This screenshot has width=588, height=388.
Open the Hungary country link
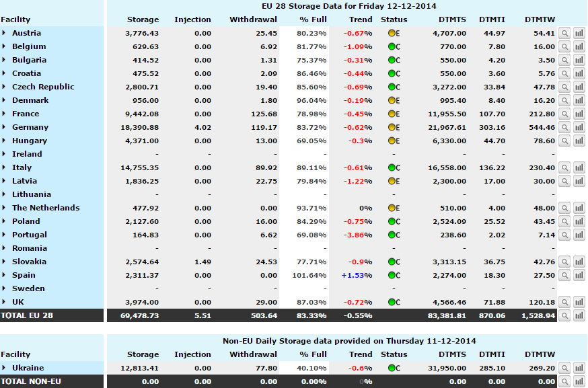(30, 141)
